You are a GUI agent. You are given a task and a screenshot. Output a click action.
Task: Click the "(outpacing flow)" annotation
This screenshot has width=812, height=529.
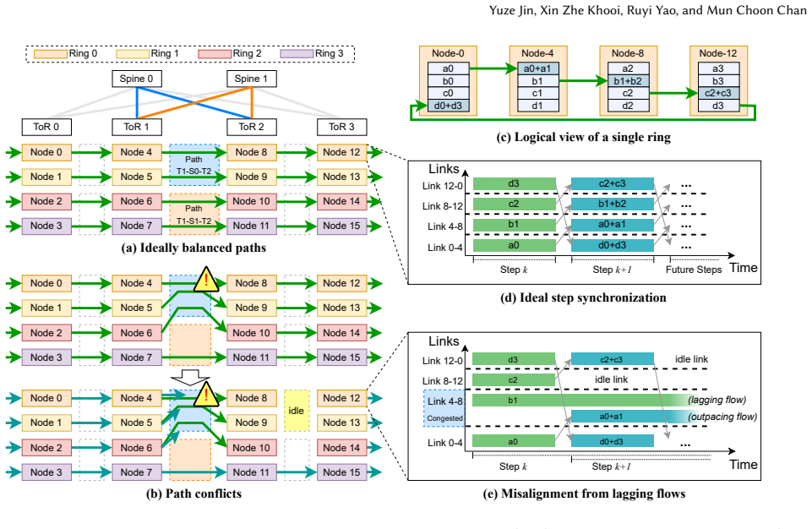tap(722, 417)
